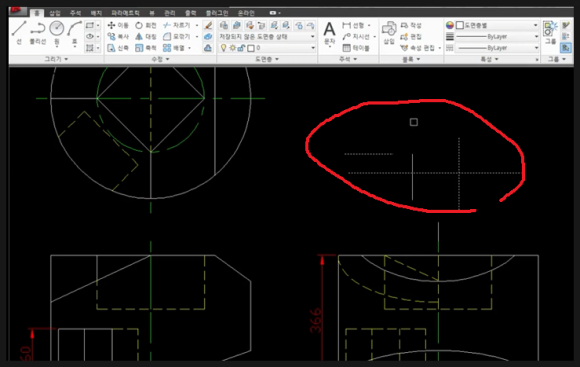This screenshot has width=580, height=367.
Task: Click the application menu button
Action: point(17,11)
